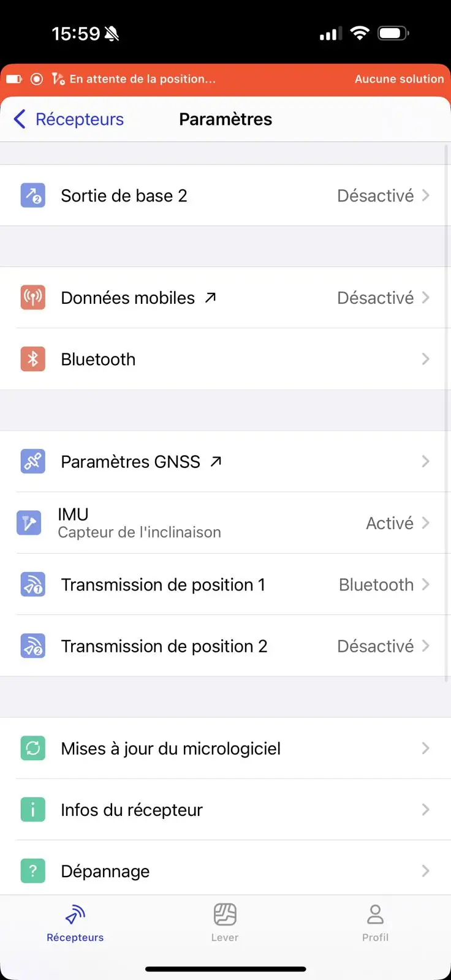
Task: Switch to the Profil tab
Action: point(375,922)
